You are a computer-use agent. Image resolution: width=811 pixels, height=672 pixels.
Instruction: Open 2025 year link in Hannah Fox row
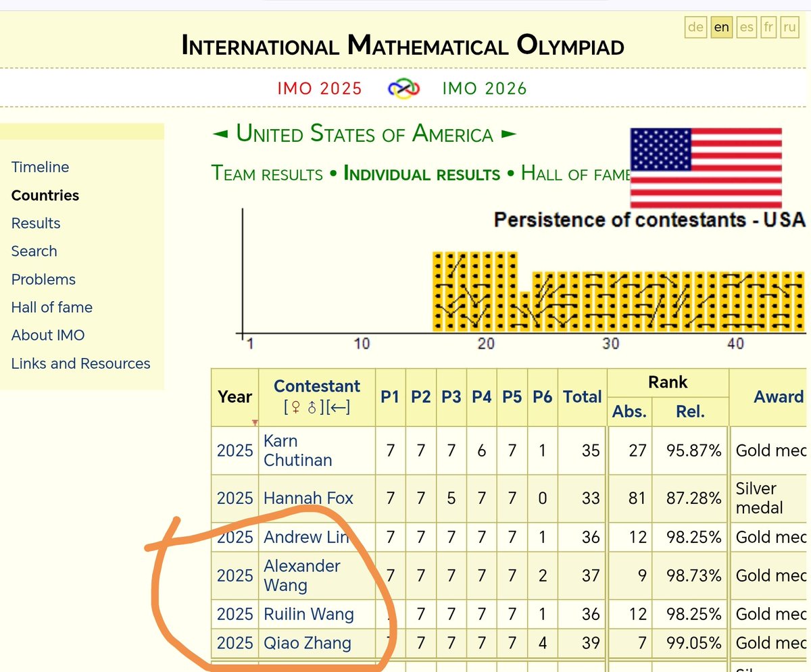tap(235, 498)
